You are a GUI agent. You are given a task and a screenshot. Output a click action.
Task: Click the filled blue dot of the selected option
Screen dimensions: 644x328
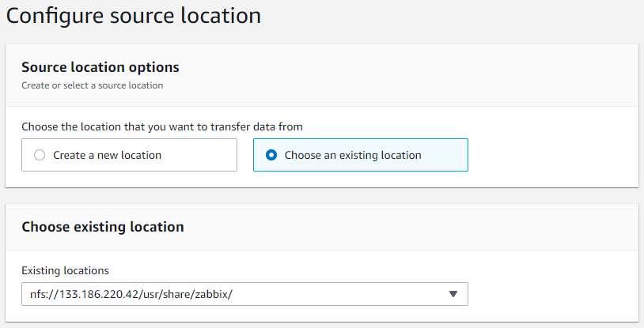(271, 155)
